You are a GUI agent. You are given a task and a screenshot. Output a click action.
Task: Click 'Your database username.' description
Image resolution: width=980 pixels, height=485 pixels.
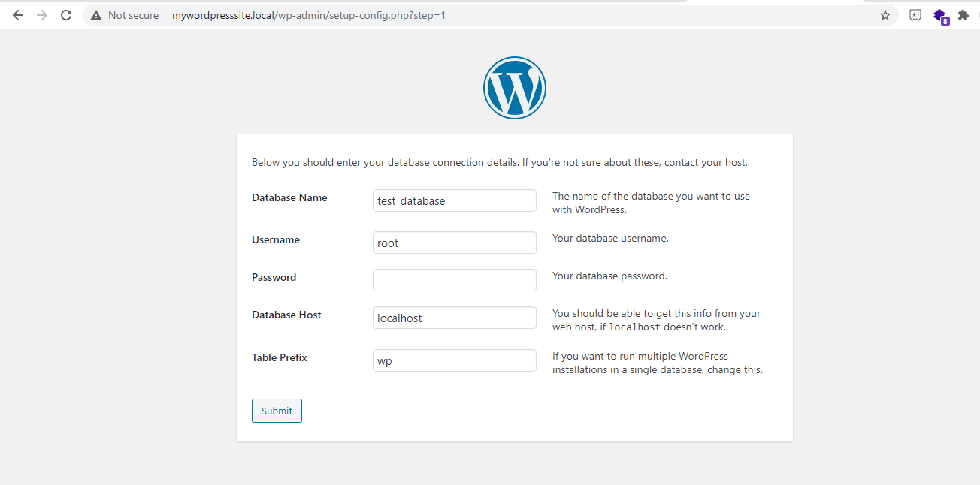pyautogui.click(x=610, y=238)
